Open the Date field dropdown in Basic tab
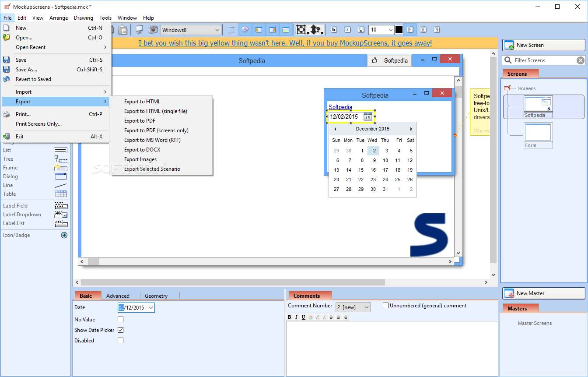Image resolution: width=588 pixels, height=377 pixels. tap(151, 308)
